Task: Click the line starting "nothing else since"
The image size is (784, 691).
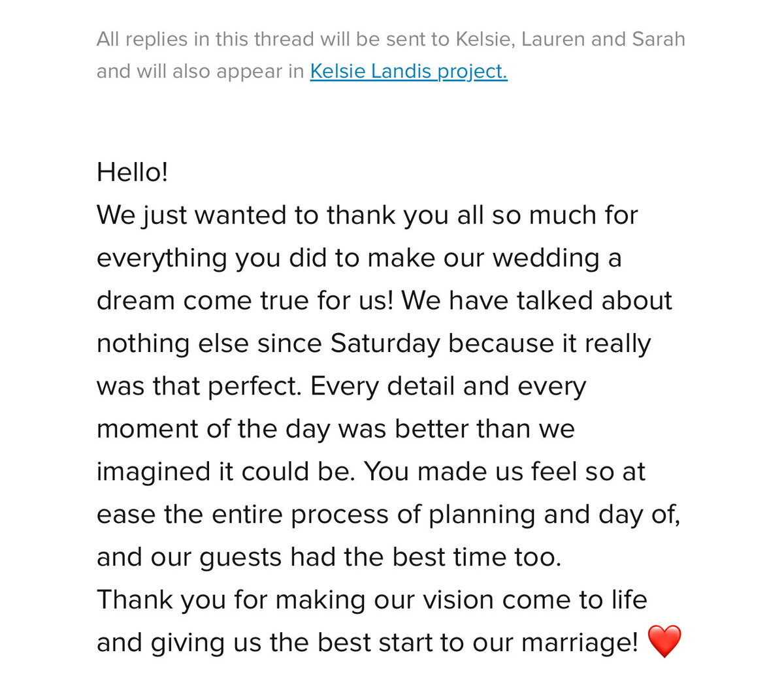Action: (x=374, y=344)
